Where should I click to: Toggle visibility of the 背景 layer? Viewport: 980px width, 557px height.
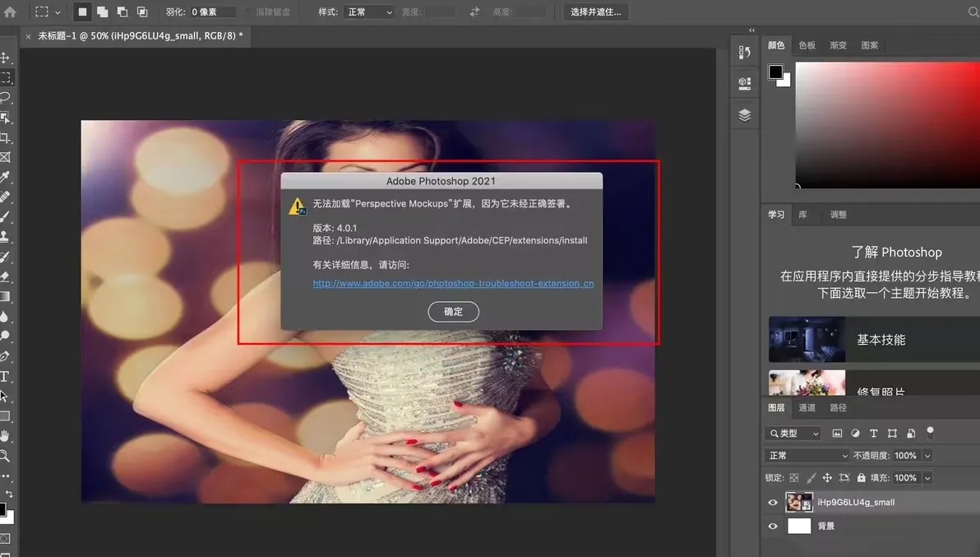[x=773, y=527]
